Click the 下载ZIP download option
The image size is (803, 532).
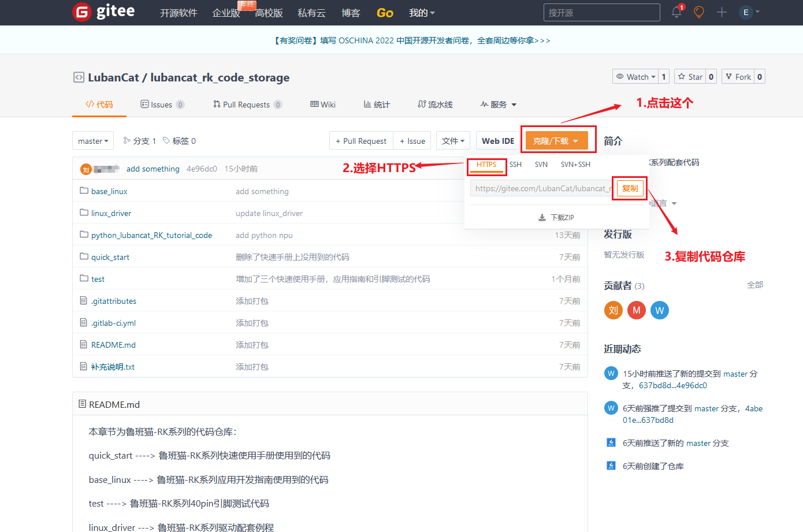[x=556, y=218]
